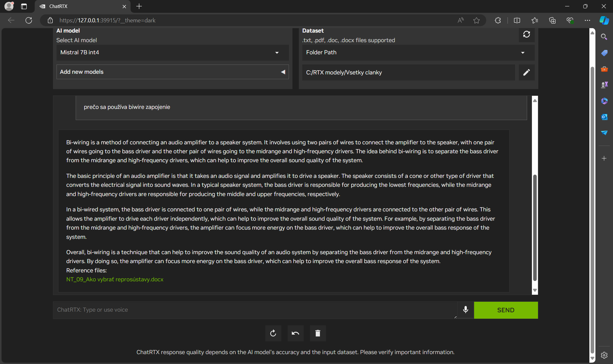This screenshot has width=613, height=364.
Task: Click the microphone voice input icon
Action: [465, 310]
